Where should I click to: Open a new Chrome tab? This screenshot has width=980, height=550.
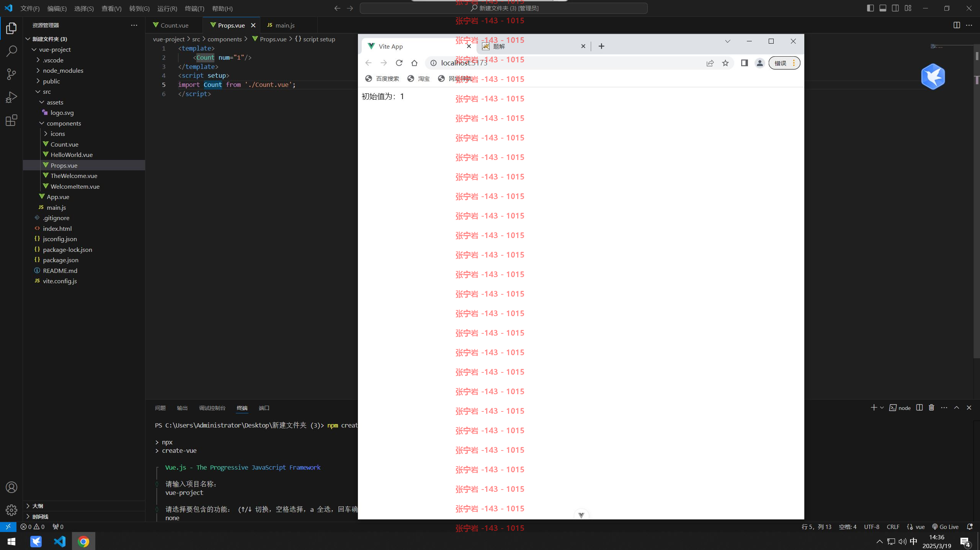coord(601,46)
